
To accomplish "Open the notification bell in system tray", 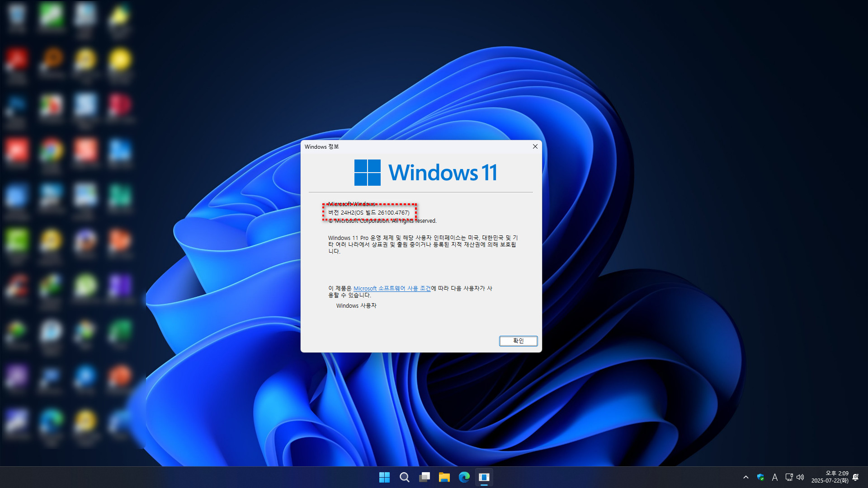I will pyautogui.click(x=855, y=477).
